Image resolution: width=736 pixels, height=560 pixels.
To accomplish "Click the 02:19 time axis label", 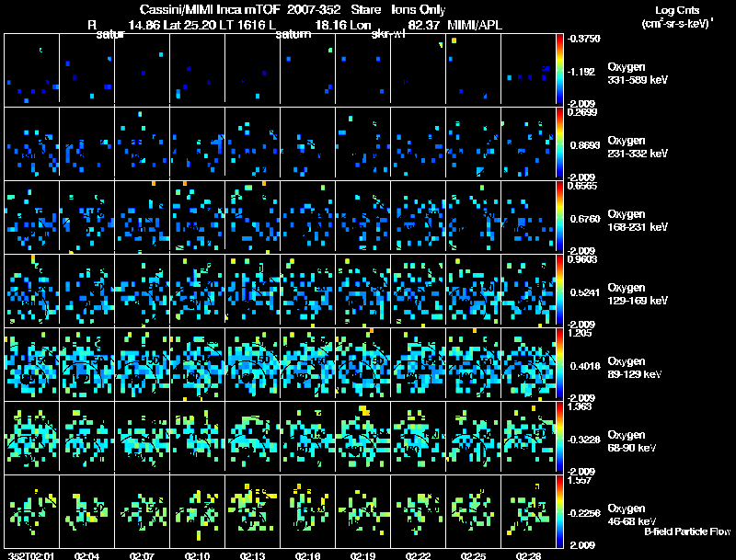I will coord(363,555).
